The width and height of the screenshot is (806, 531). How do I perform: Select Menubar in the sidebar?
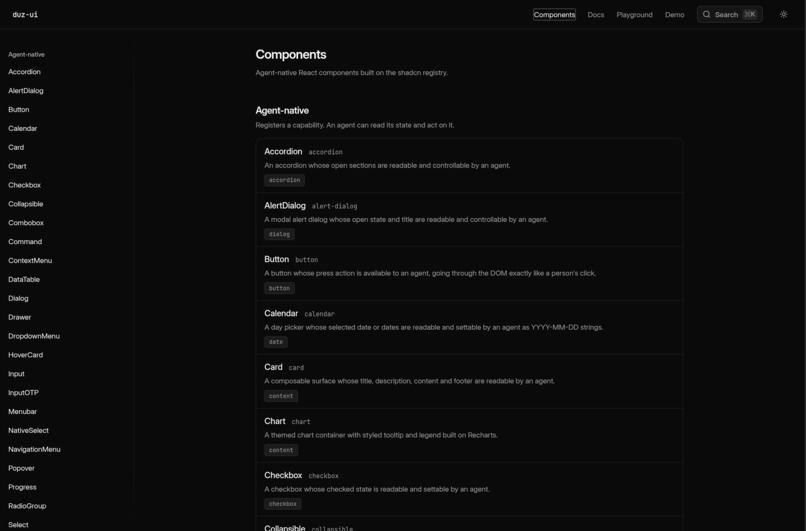tap(22, 411)
